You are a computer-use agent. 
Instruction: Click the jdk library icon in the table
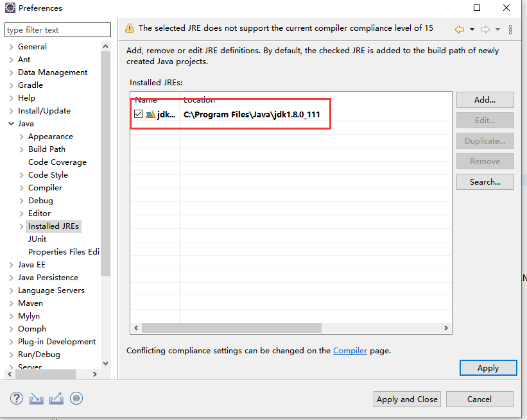(x=151, y=115)
